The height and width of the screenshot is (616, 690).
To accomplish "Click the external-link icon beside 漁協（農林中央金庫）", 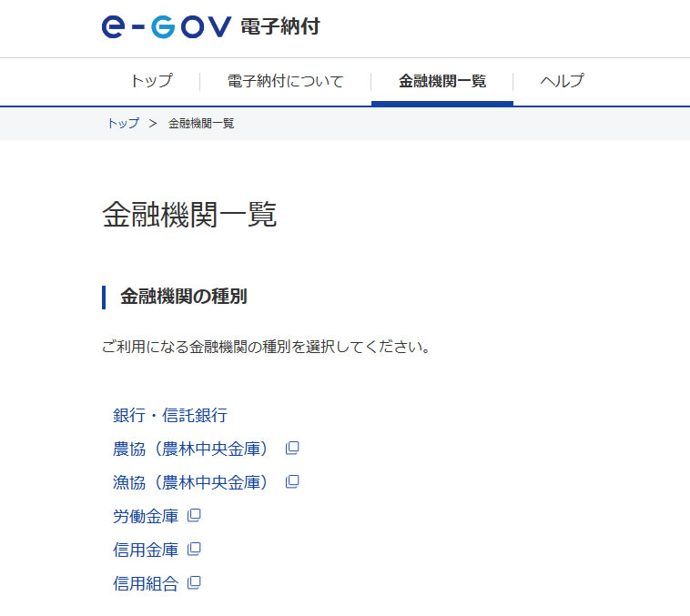I will tap(292, 482).
